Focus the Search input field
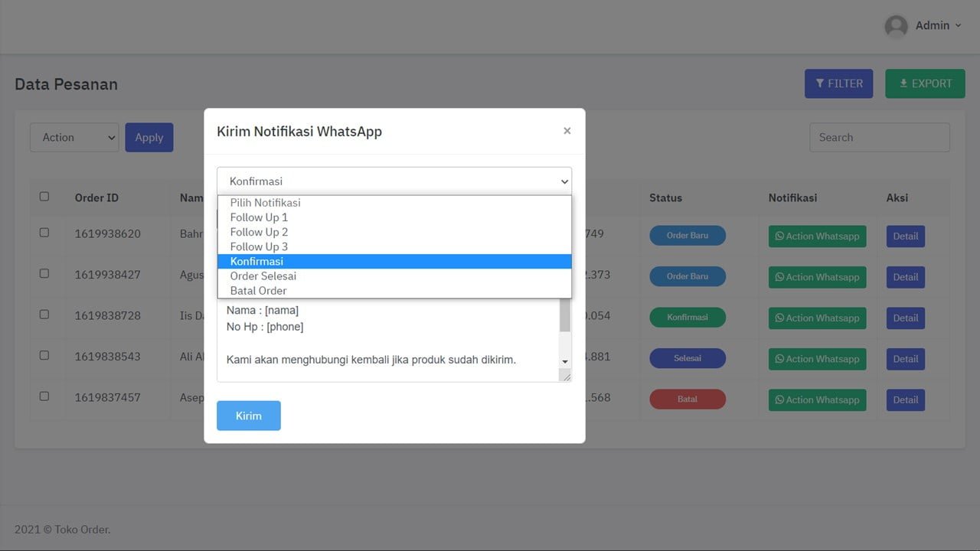980x551 pixels. tap(879, 138)
